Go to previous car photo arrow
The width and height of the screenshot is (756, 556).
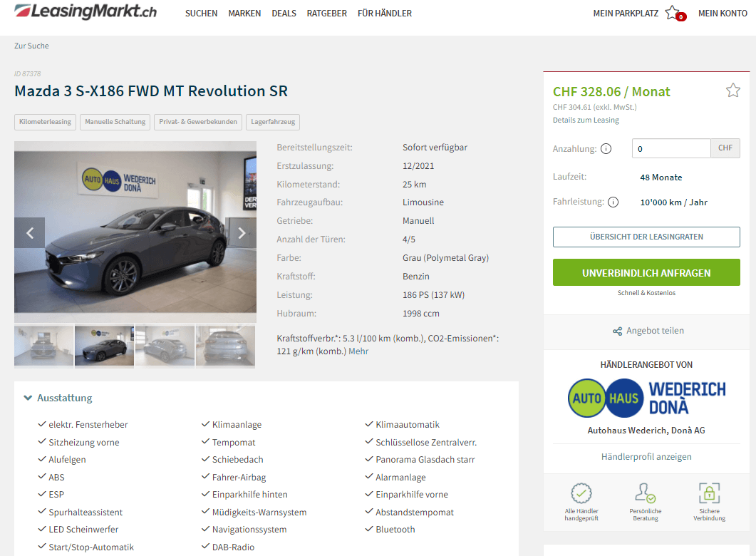pyautogui.click(x=29, y=233)
